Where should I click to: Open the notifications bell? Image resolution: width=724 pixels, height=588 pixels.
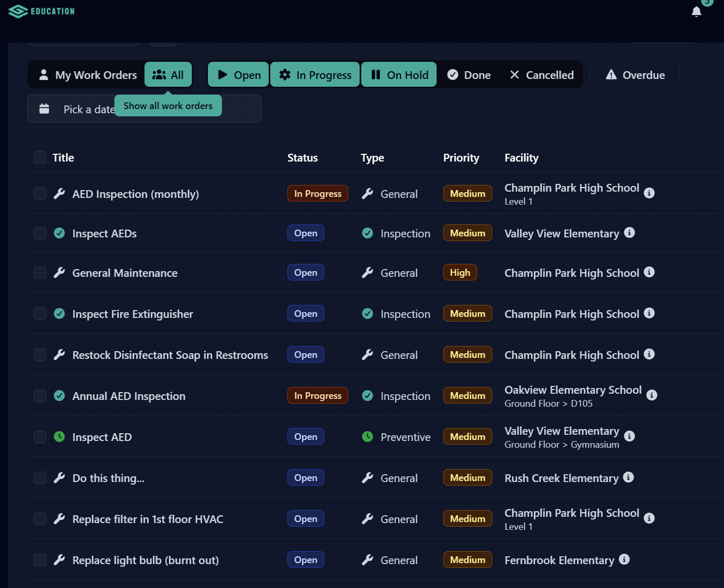pos(696,11)
